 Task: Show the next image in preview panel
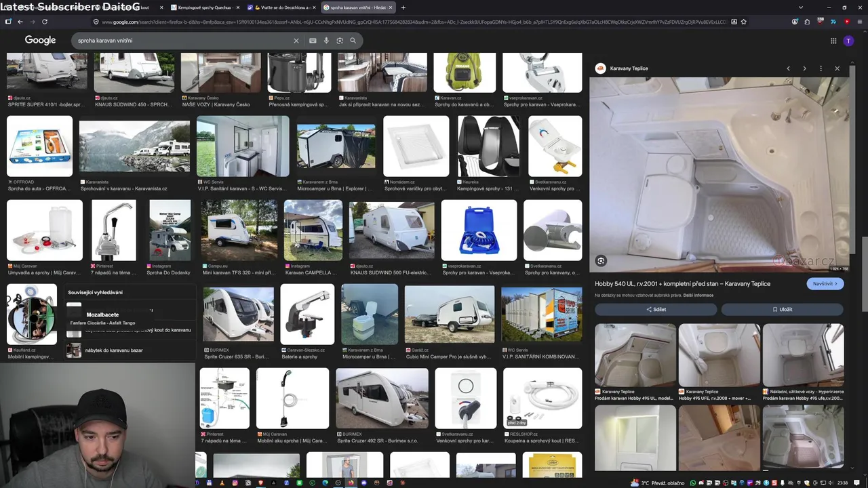tap(804, 68)
